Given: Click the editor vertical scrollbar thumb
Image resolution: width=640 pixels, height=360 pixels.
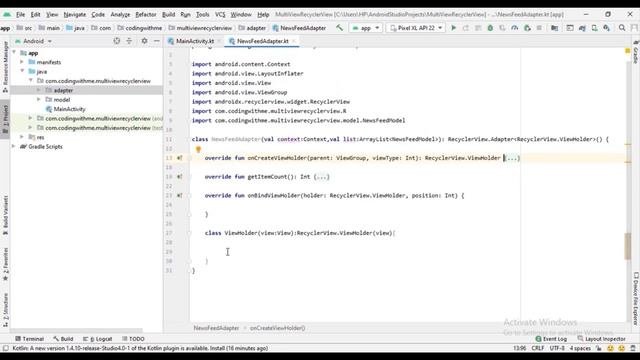Looking at the screenshot, I should [x=628, y=246].
